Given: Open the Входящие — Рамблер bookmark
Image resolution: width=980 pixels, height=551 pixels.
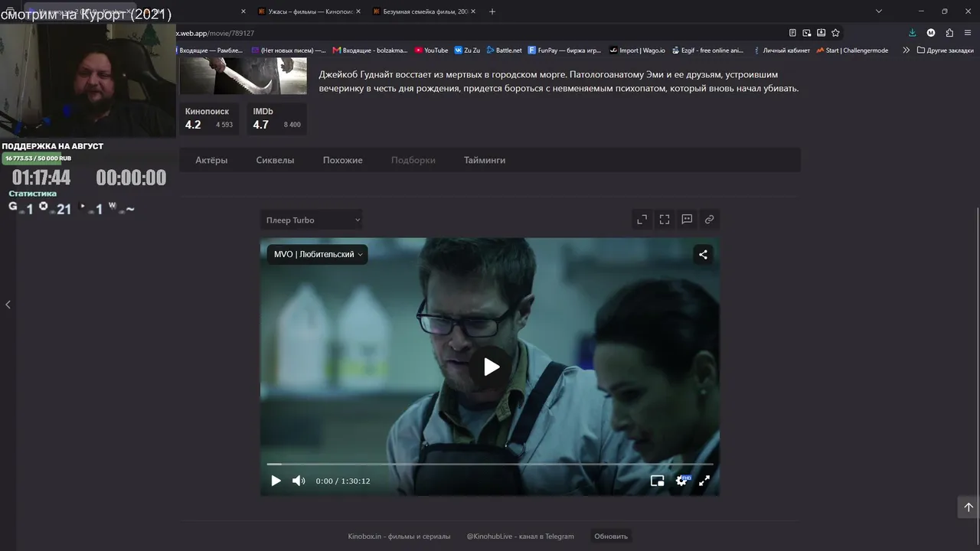Looking at the screenshot, I should (210, 51).
